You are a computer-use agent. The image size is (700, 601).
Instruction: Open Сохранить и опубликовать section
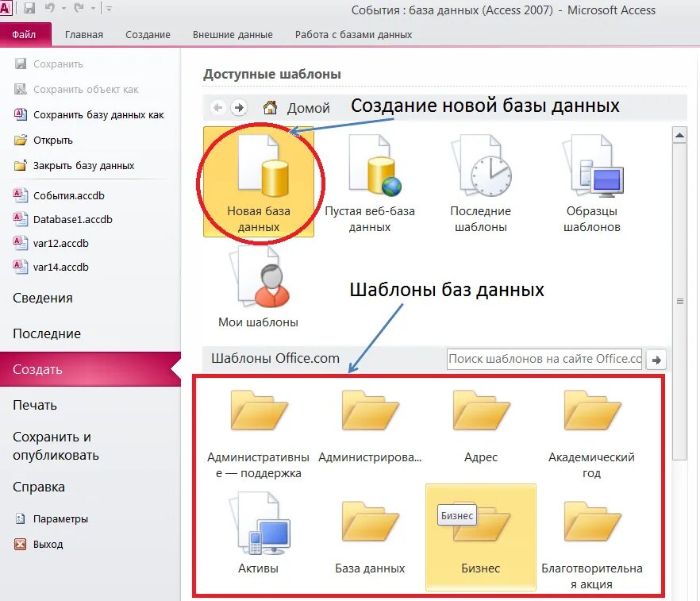(x=56, y=445)
